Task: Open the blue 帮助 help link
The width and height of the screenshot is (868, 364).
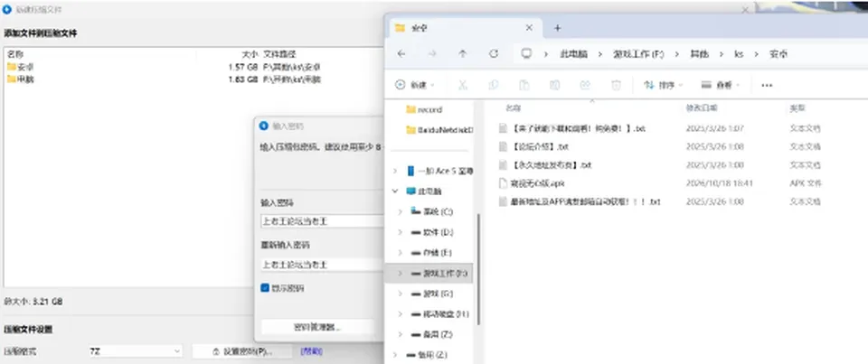Action: point(312,351)
